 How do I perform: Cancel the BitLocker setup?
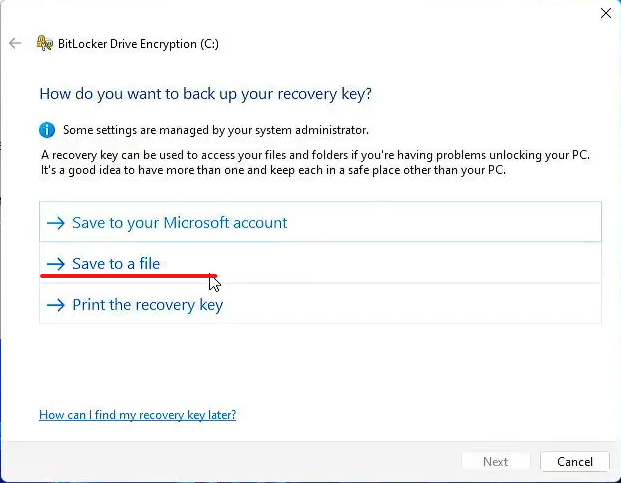(575, 462)
